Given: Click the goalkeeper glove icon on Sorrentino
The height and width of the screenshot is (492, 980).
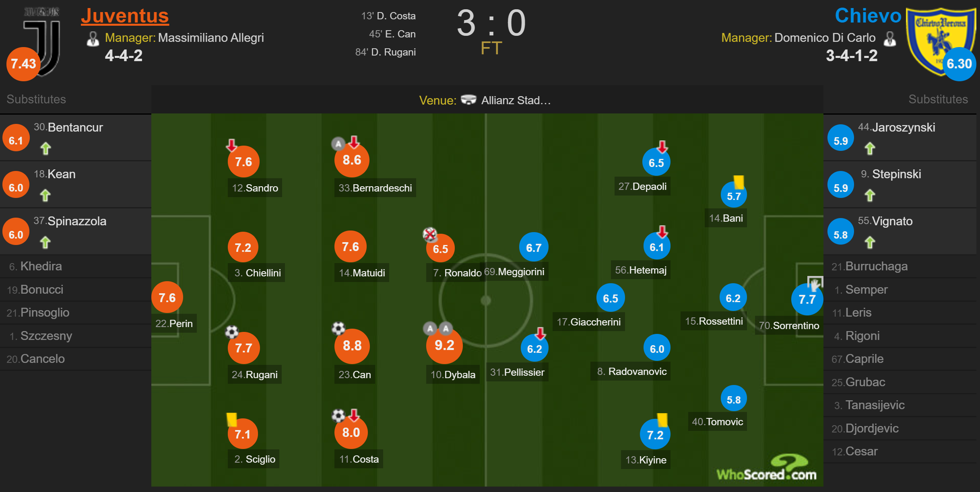Looking at the screenshot, I should click(x=815, y=284).
